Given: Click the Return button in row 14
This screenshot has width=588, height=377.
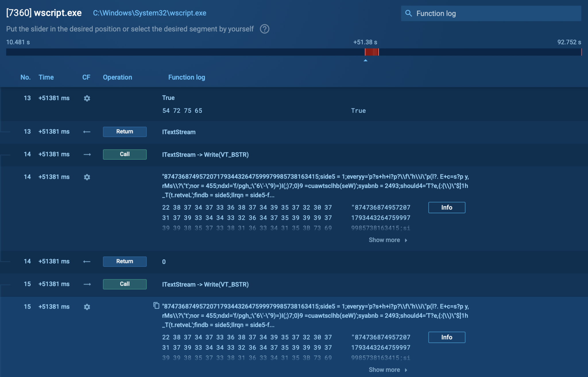Looking at the screenshot, I should [x=125, y=261].
